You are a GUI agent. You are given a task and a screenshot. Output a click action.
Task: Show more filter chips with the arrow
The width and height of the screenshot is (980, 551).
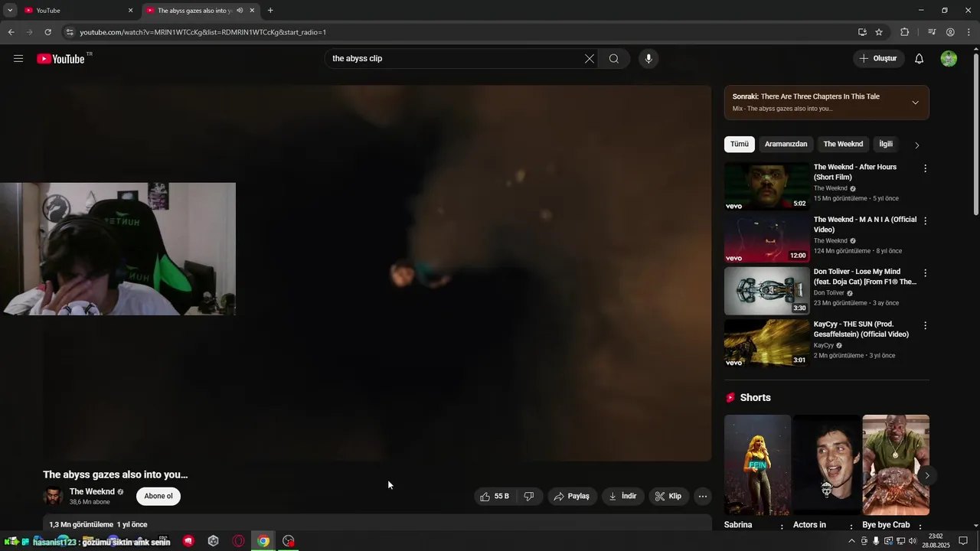tap(916, 145)
